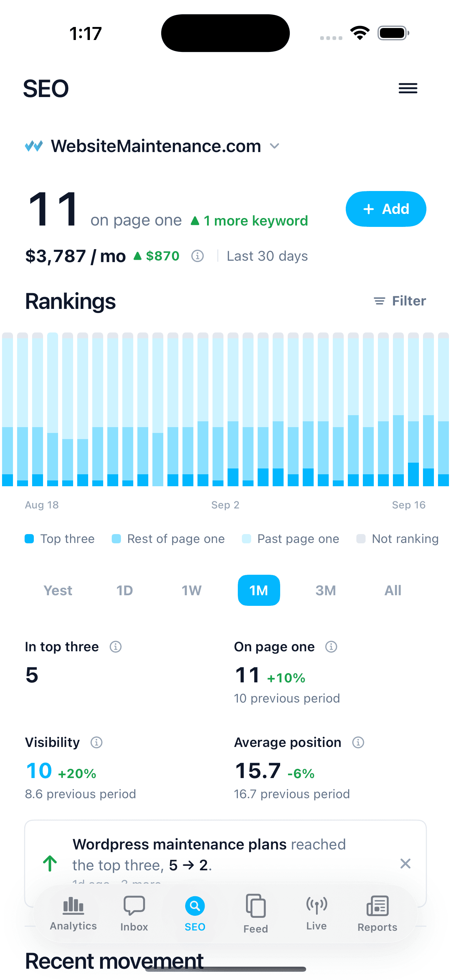Expand the WebsiteMaintenance.com site dropdown
451x980 pixels.
tap(275, 146)
